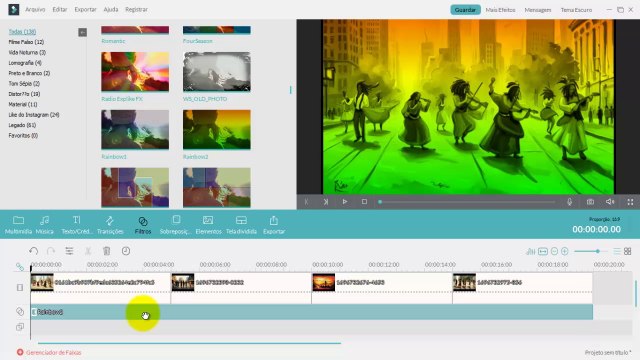The image size is (640, 360).
Task: Click the previous frame button
Action: [x=306, y=202]
